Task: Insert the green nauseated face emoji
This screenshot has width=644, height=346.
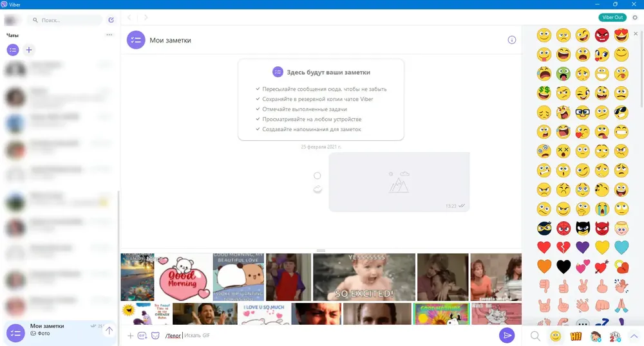Action: click(563, 74)
